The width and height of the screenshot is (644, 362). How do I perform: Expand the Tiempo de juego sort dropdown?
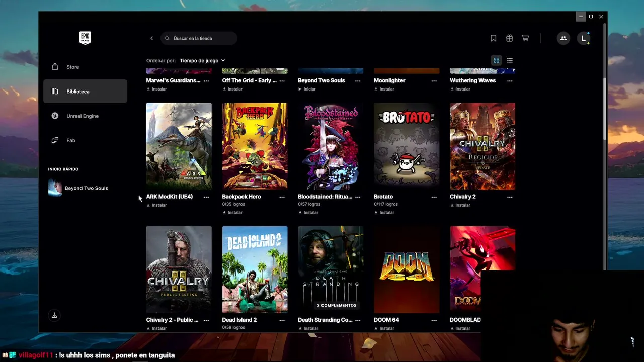click(x=202, y=61)
